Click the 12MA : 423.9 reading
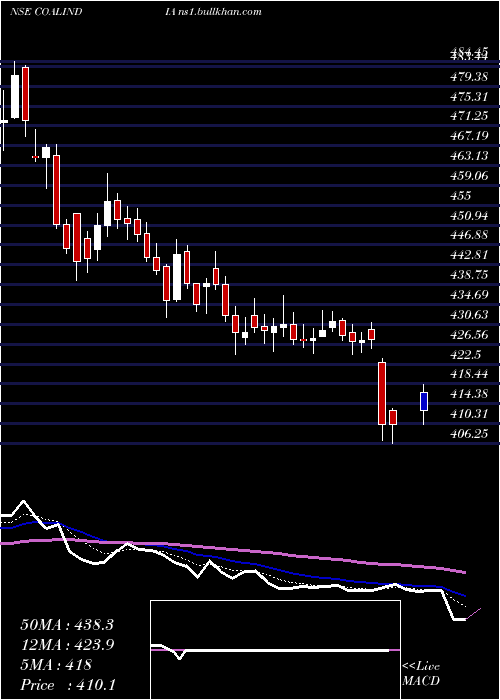The image size is (500, 700). click(x=67, y=644)
